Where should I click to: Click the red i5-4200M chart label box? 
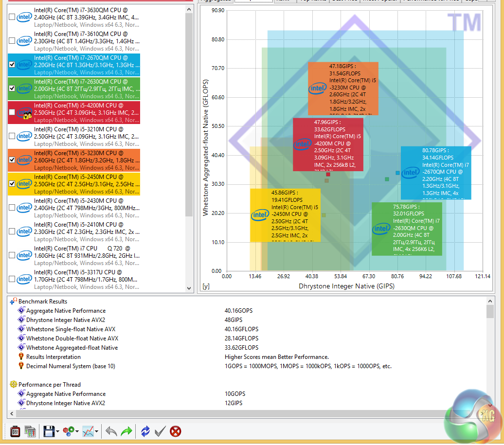(x=328, y=144)
